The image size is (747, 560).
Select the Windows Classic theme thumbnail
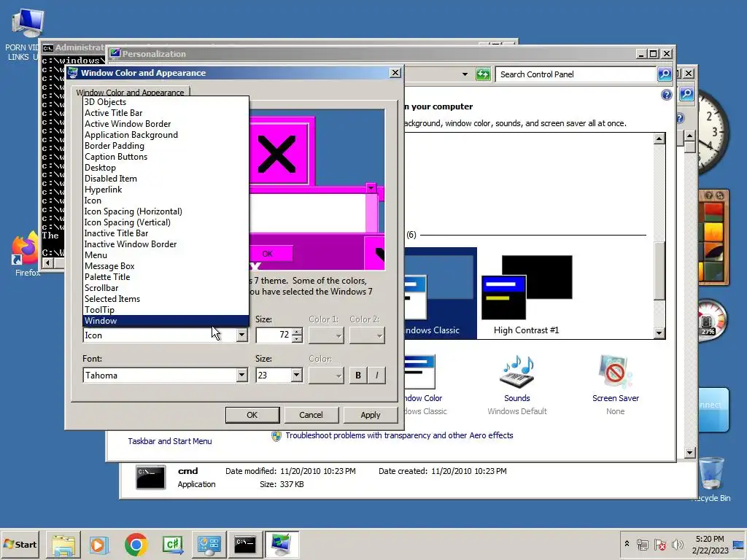(x=440, y=293)
